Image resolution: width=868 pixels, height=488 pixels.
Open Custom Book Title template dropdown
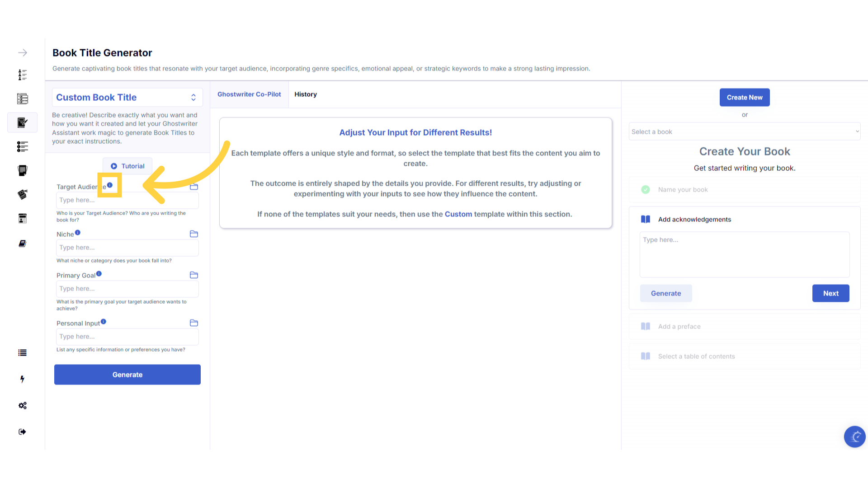tap(127, 98)
